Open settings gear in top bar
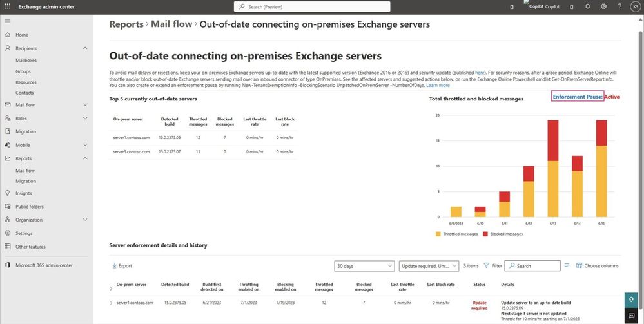Image resolution: width=644 pixels, height=324 pixels. click(x=603, y=6)
